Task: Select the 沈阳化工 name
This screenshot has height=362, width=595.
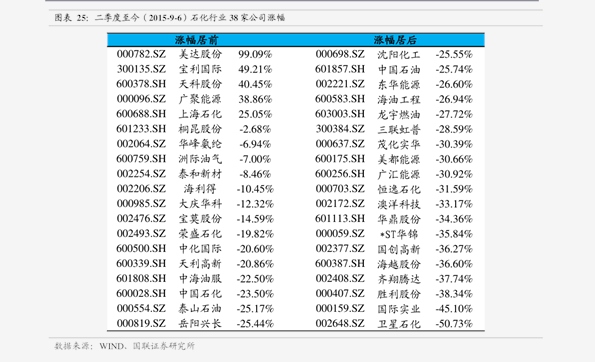Action: pyautogui.click(x=399, y=55)
